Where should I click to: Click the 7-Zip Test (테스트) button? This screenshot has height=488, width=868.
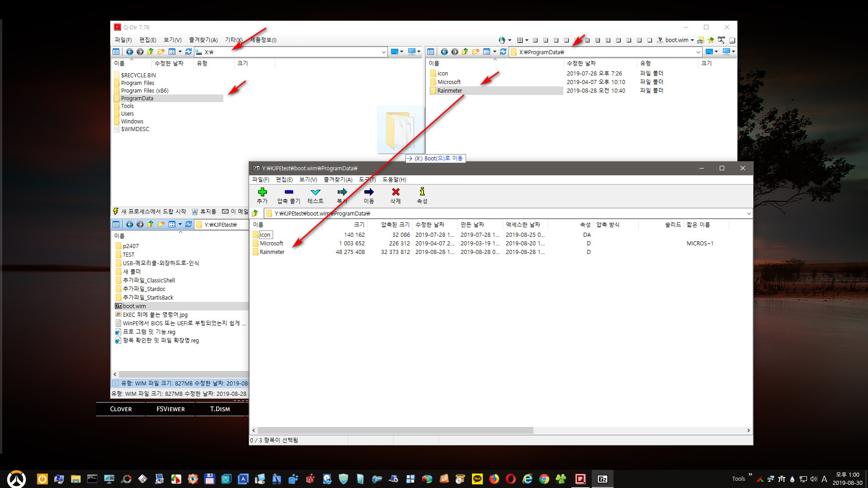316,196
